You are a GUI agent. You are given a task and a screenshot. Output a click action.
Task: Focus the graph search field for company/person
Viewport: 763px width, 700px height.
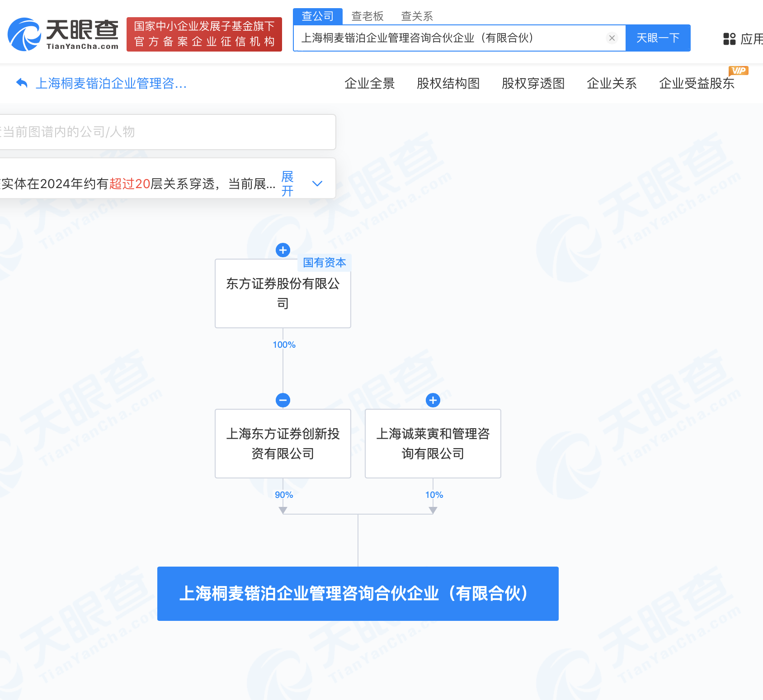tap(167, 132)
